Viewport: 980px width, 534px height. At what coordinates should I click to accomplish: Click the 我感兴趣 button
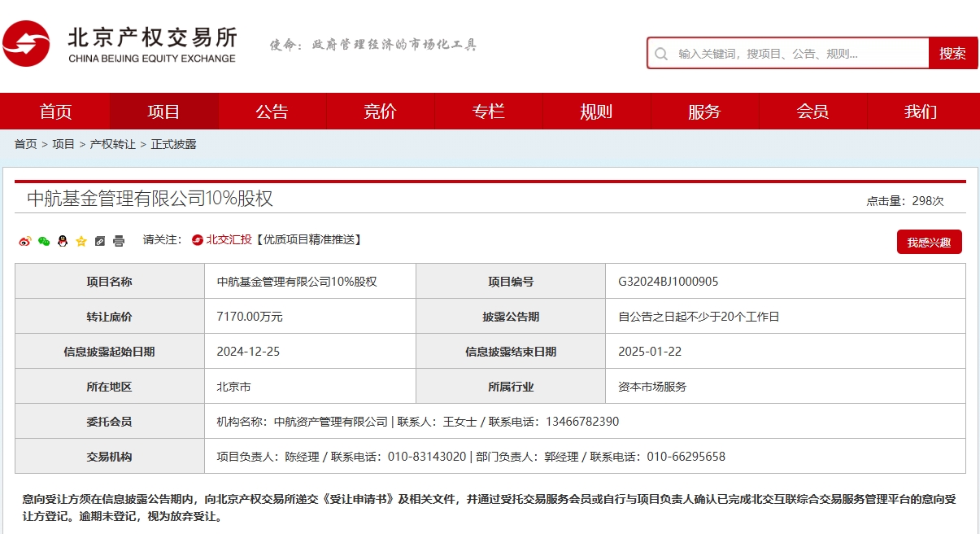(x=929, y=243)
